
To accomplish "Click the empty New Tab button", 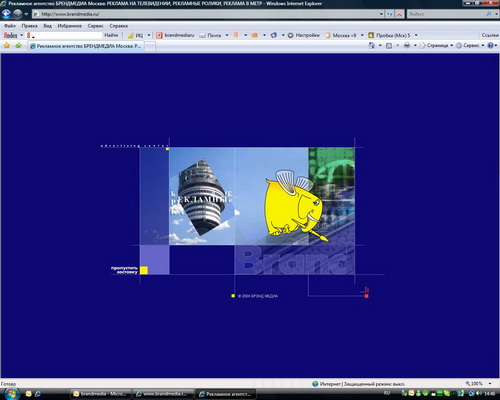I will point(150,46).
